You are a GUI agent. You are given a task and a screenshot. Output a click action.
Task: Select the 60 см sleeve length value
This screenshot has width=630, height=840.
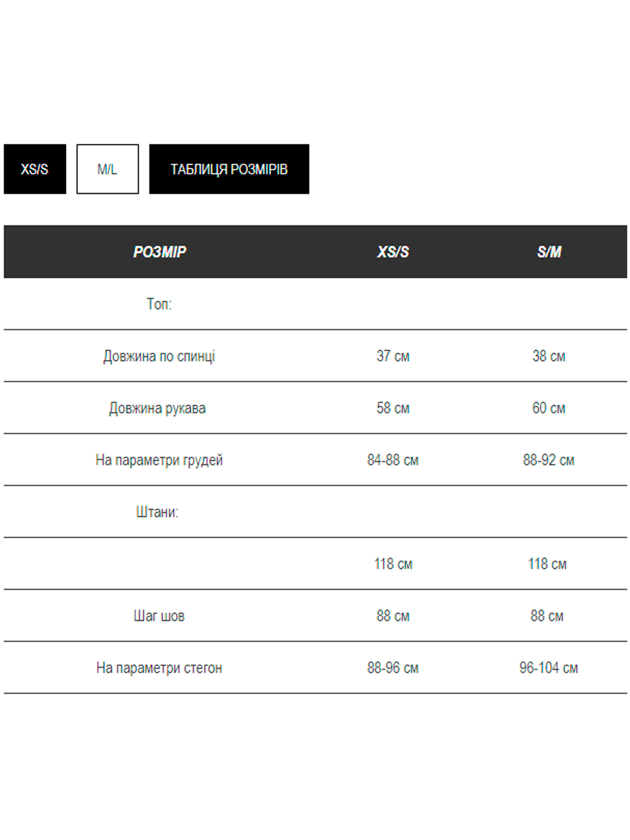point(548,408)
